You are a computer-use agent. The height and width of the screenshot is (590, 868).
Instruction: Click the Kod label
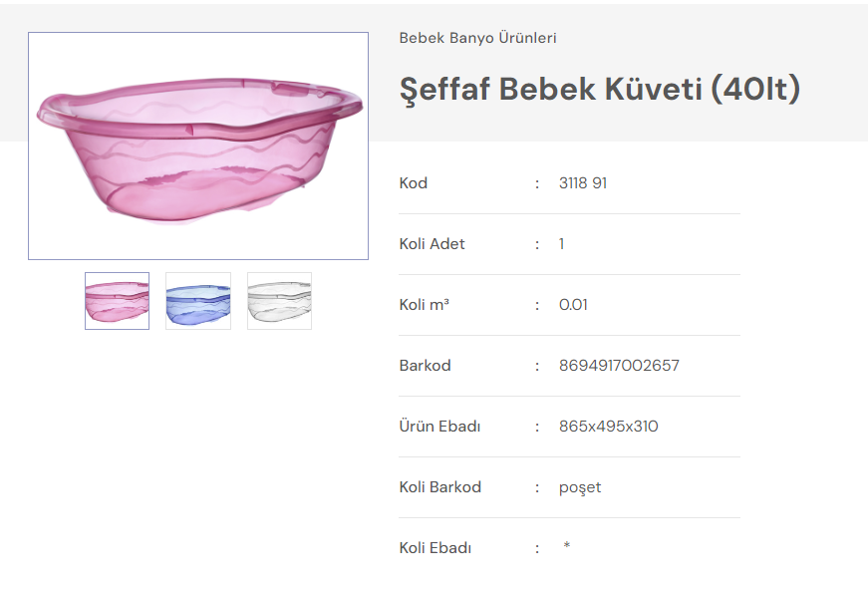click(x=414, y=183)
